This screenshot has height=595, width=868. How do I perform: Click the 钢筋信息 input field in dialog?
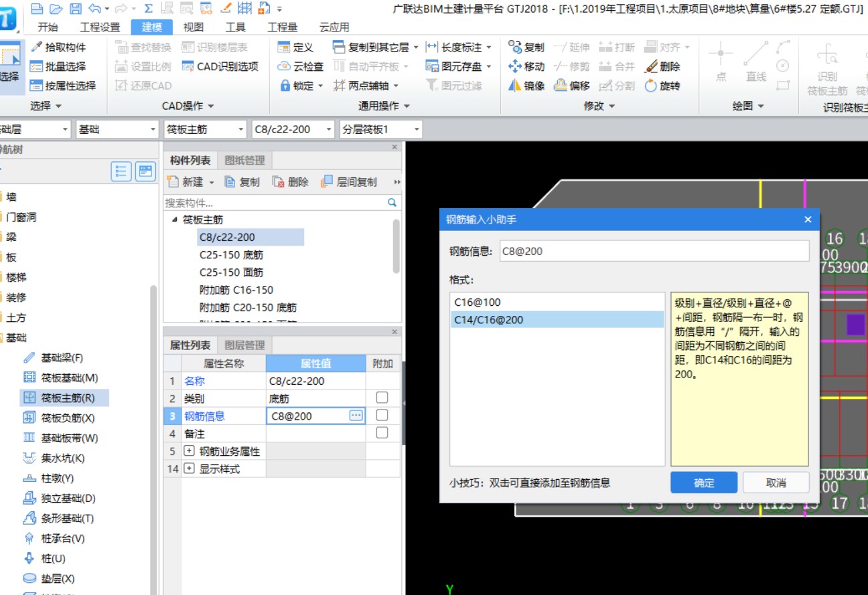pyautogui.click(x=653, y=251)
